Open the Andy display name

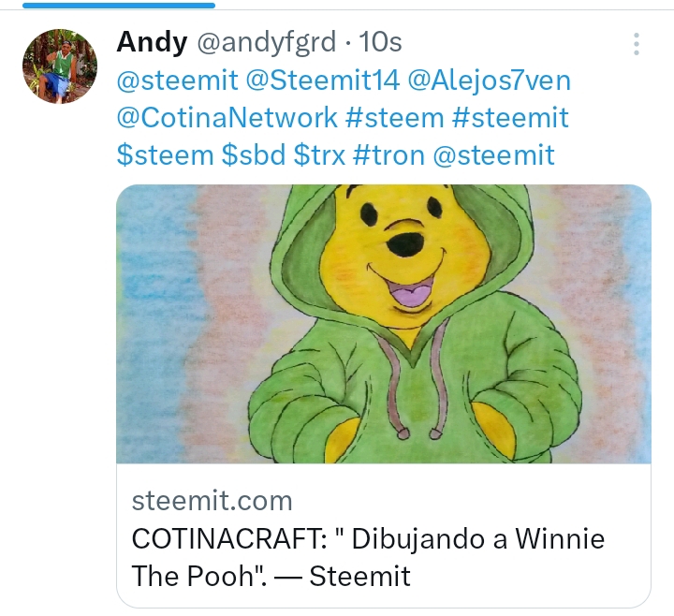(152, 42)
